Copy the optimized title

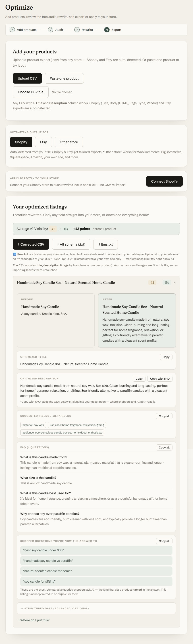tap(166, 357)
